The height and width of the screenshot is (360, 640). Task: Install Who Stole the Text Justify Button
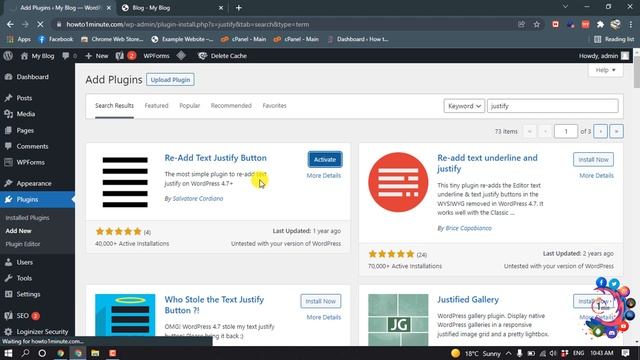(x=321, y=301)
